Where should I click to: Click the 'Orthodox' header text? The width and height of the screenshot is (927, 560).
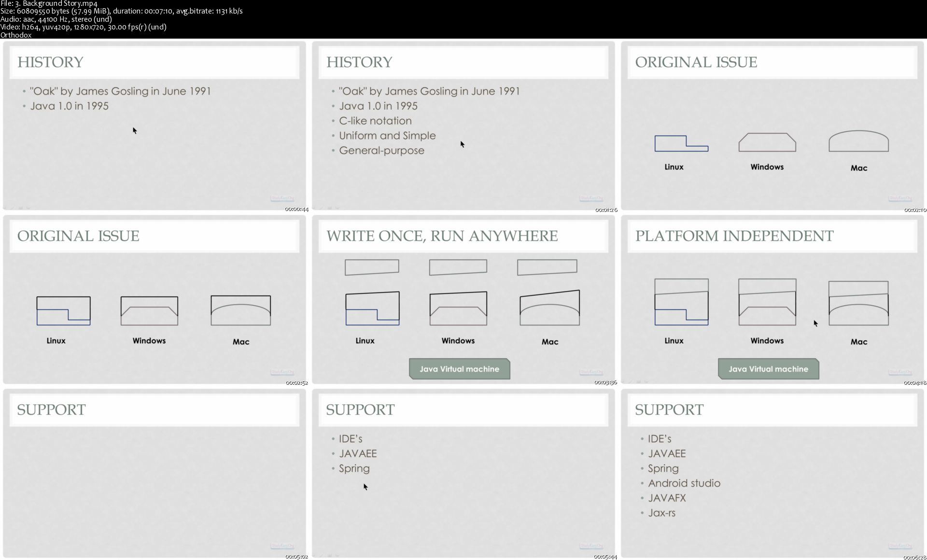tap(16, 35)
